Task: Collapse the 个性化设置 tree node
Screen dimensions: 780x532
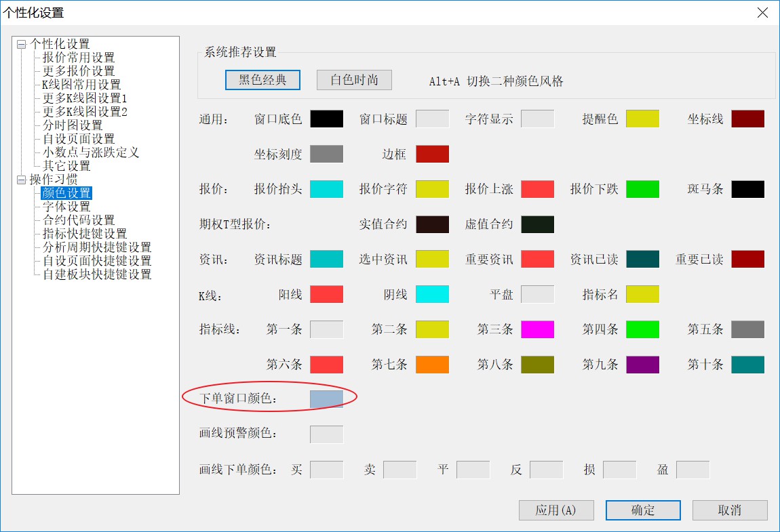Action: (21, 44)
